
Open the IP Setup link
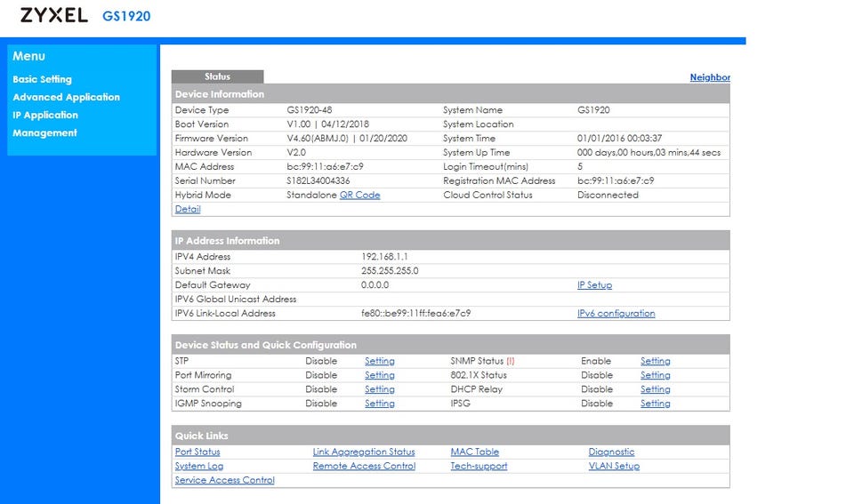click(x=594, y=284)
